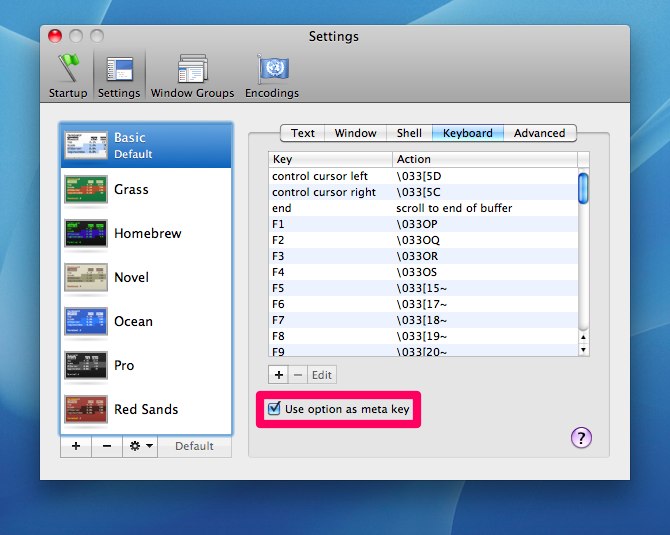
Task: Select the Novel profile
Action: click(x=146, y=278)
